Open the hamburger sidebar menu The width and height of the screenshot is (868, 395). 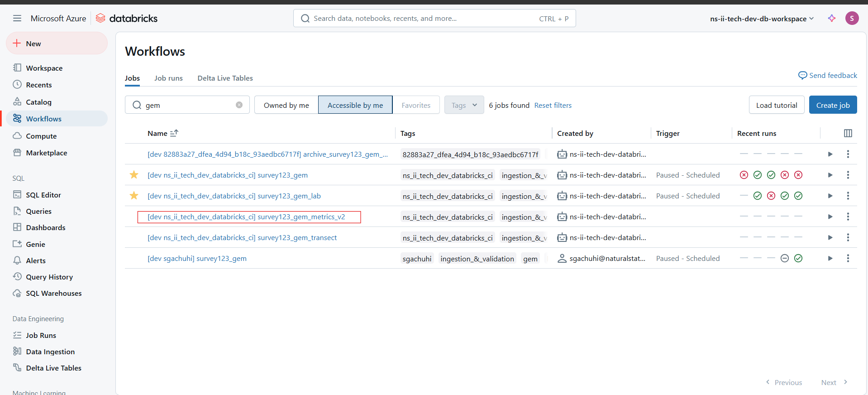point(17,18)
